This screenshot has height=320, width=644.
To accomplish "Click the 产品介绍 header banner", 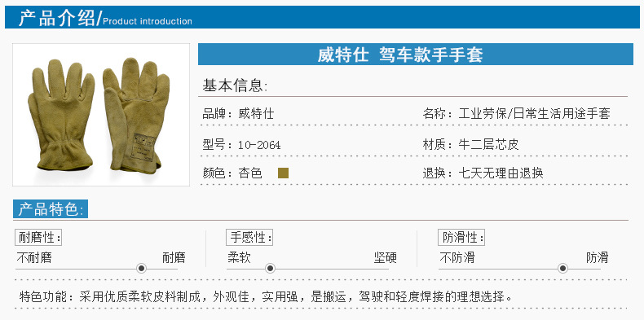I will (322, 17).
